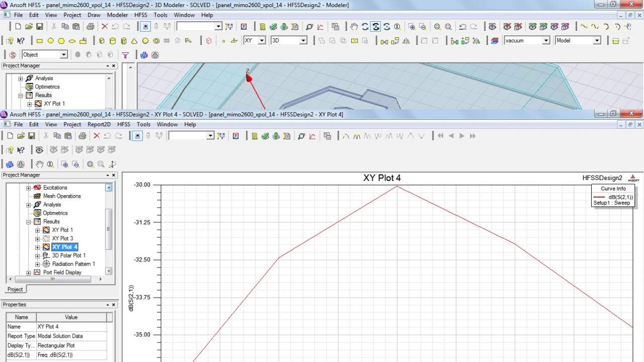
Task: Click the Draw sphere tool
Action: [x=145, y=41]
